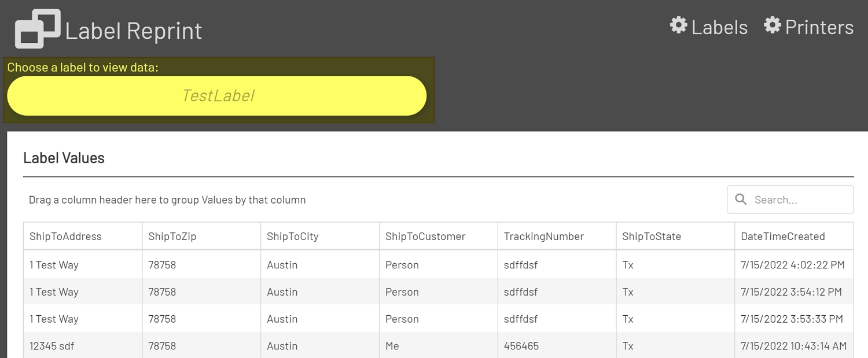
Task: Click the customer cell reading Me
Action: pos(392,346)
